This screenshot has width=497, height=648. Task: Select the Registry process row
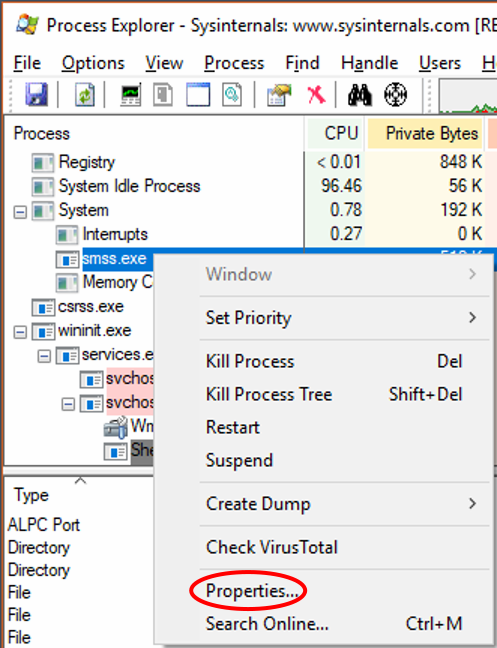tap(87, 162)
